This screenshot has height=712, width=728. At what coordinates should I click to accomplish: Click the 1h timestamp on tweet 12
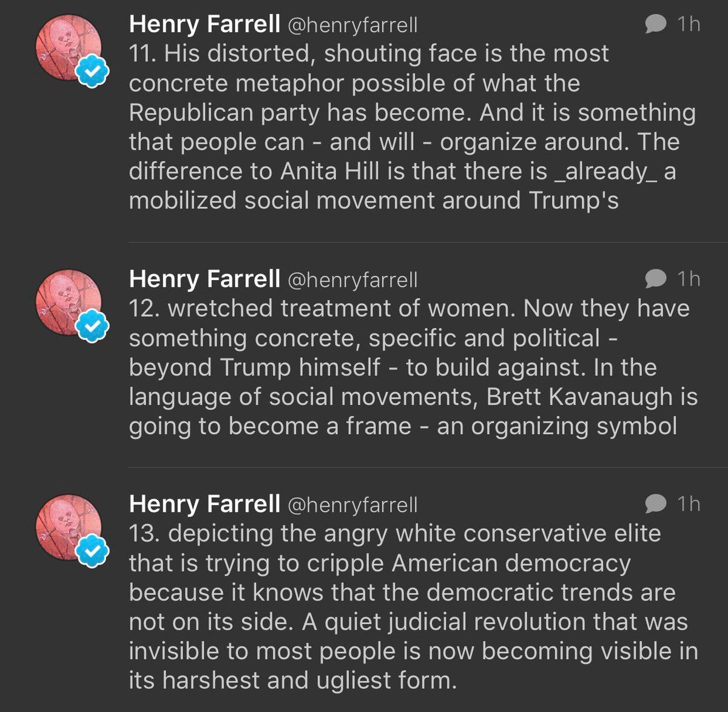click(689, 279)
